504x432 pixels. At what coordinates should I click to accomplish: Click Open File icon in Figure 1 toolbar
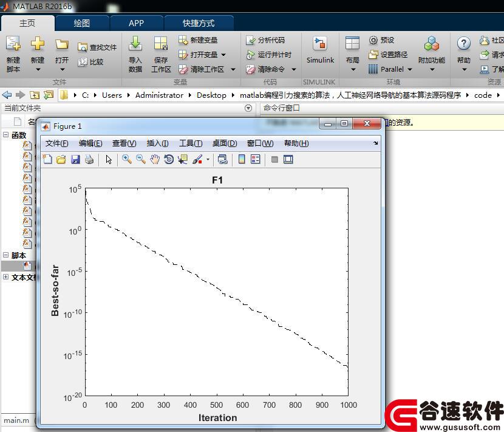tap(61, 159)
